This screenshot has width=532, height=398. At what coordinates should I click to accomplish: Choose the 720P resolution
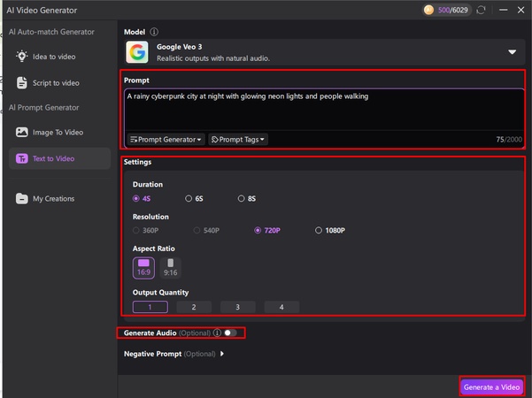click(267, 231)
